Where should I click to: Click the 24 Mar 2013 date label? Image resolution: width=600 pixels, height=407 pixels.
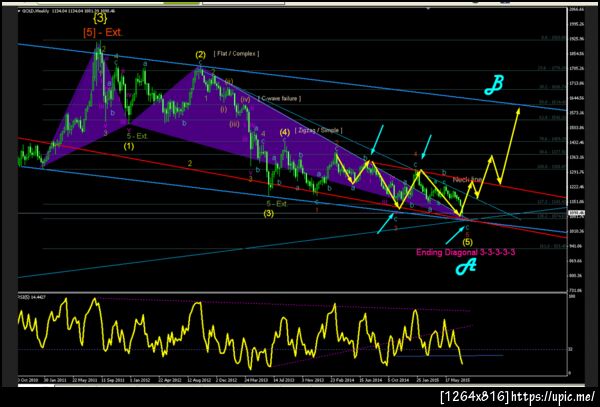pyautogui.click(x=256, y=380)
